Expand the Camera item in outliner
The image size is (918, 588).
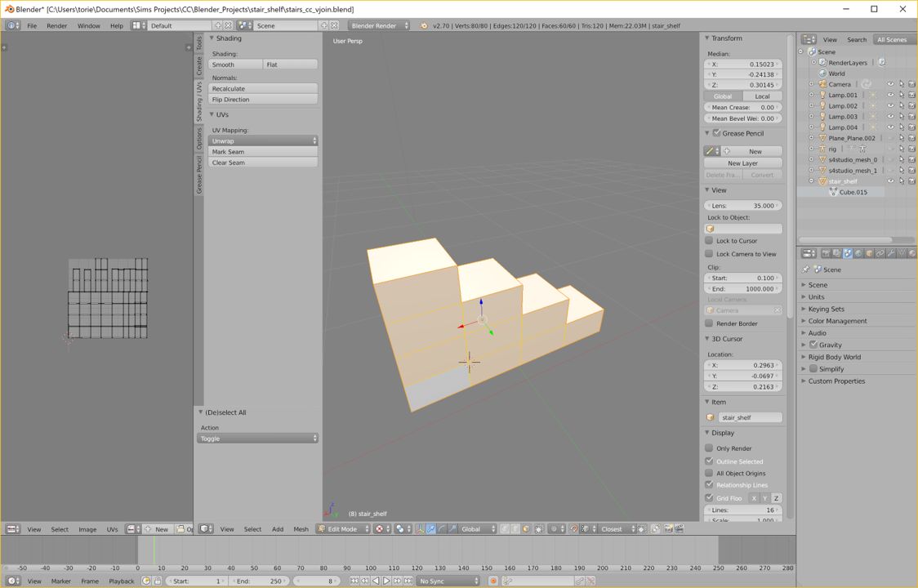coord(812,84)
